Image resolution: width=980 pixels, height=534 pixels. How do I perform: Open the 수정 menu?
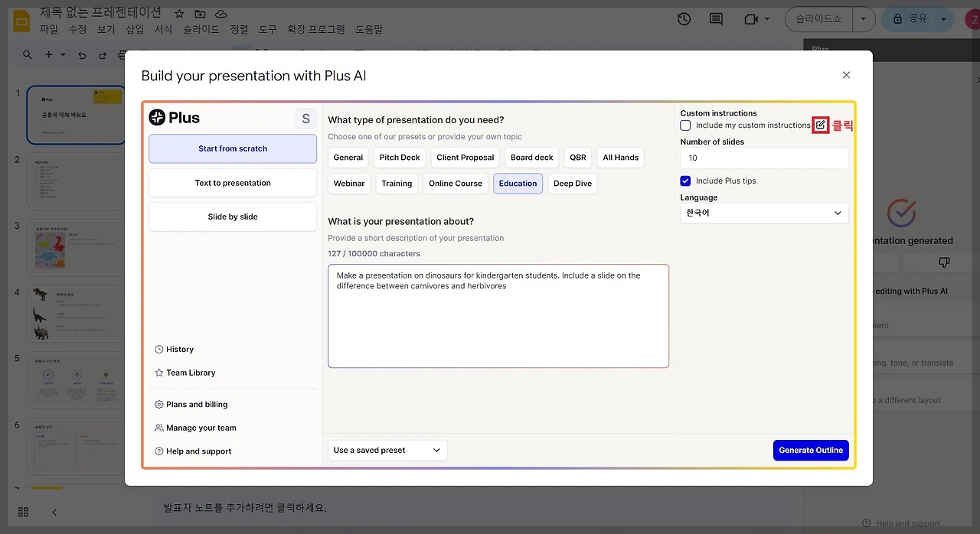click(x=77, y=29)
